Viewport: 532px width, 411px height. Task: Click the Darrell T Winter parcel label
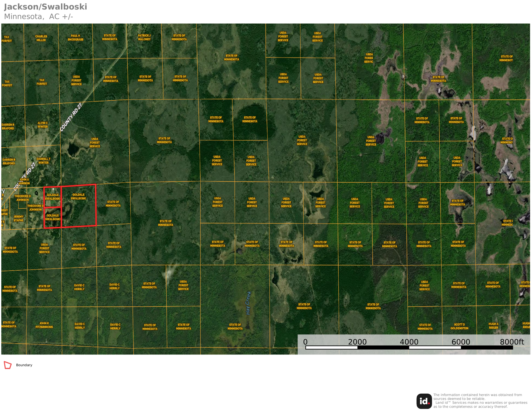(43, 161)
